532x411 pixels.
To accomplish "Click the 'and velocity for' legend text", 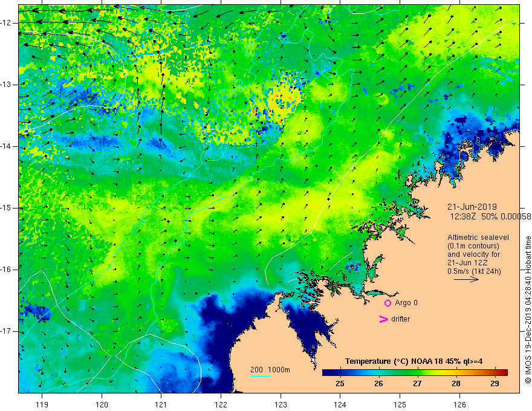I will click(x=473, y=254).
